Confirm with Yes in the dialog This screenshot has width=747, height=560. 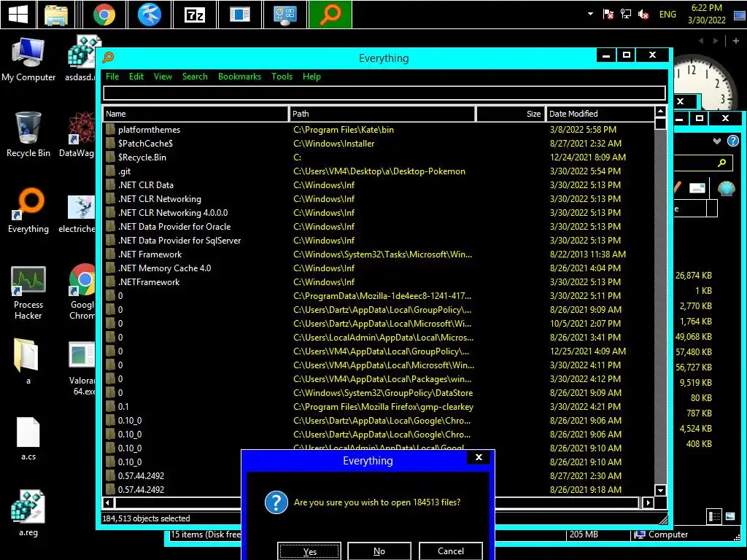point(309,551)
